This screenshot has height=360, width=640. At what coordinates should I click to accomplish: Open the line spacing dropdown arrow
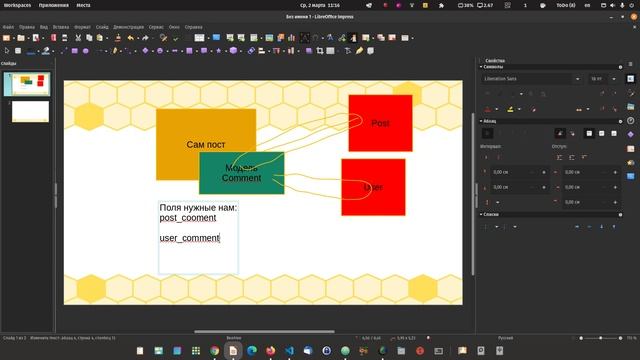pyautogui.click(x=498, y=202)
